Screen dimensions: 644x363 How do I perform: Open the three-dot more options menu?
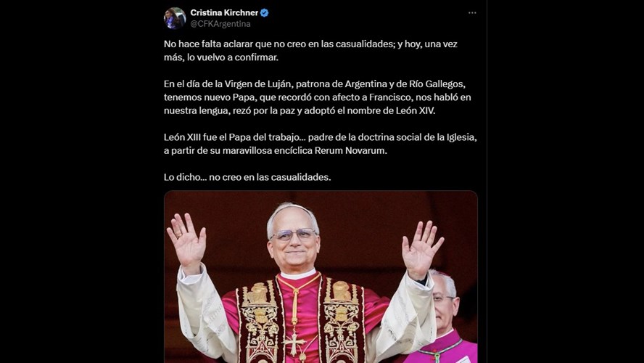click(472, 13)
